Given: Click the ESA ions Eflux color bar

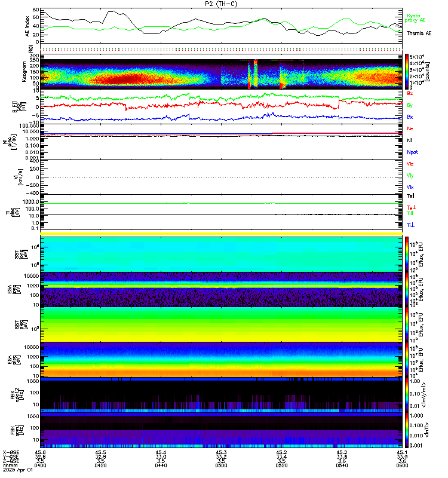Looking at the screenshot, I should [407, 289].
